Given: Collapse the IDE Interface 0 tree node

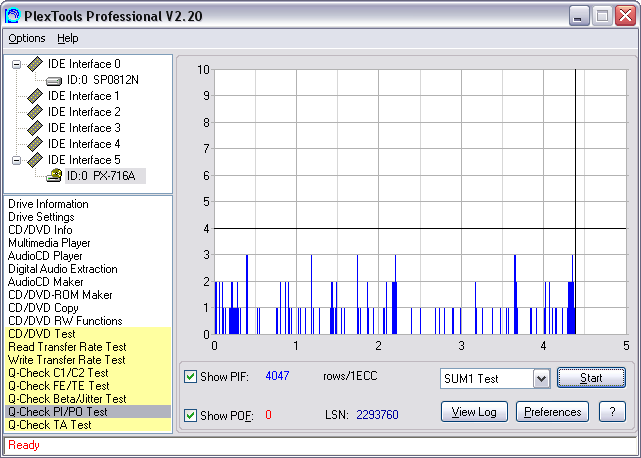Looking at the screenshot, I should click(16, 64).
